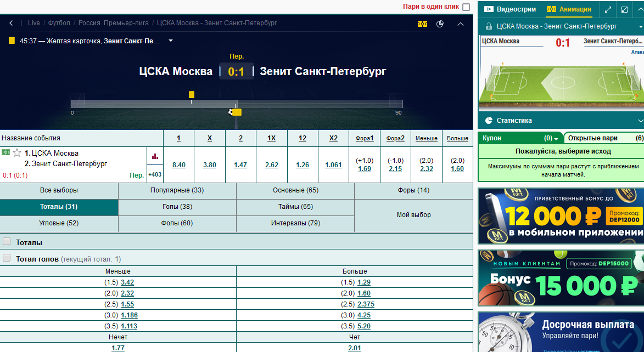Sort by the Меньше column header
This screenshot has width=644, height=352.
[x=427, y=139]
